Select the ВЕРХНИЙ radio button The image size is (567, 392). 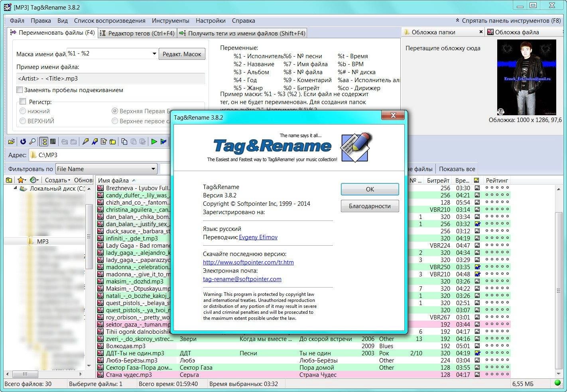click(x=23, y=121)
